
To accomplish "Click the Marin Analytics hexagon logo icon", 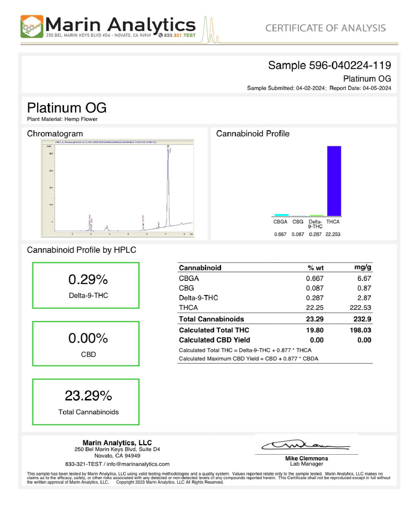I will click(32, 26).
